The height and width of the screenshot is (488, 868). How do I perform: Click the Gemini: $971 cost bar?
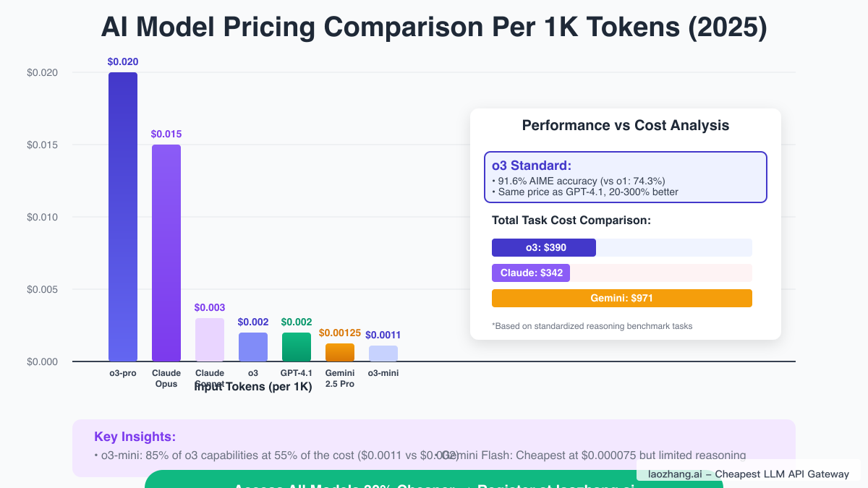point(622,298)
